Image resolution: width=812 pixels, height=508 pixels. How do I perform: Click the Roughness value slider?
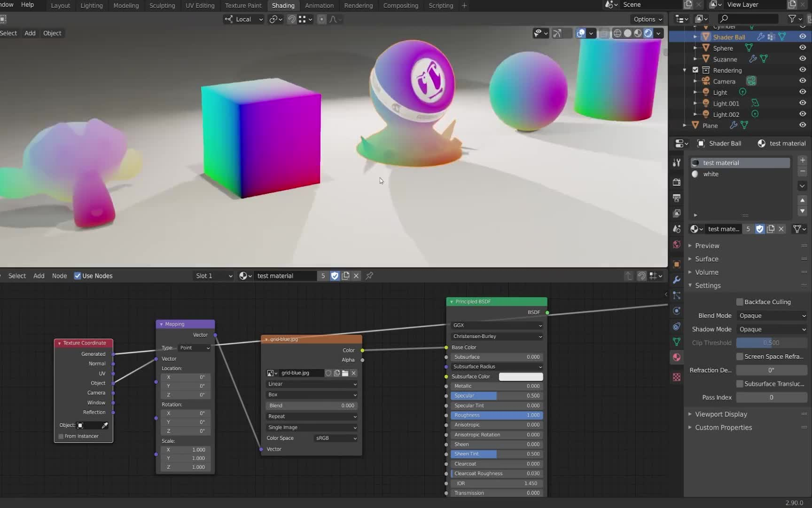(x=496, y=415)
